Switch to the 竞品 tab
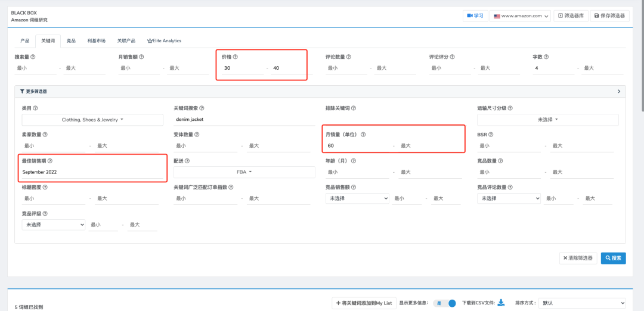This screenshot has height=311, width=644. pos(71,41)
